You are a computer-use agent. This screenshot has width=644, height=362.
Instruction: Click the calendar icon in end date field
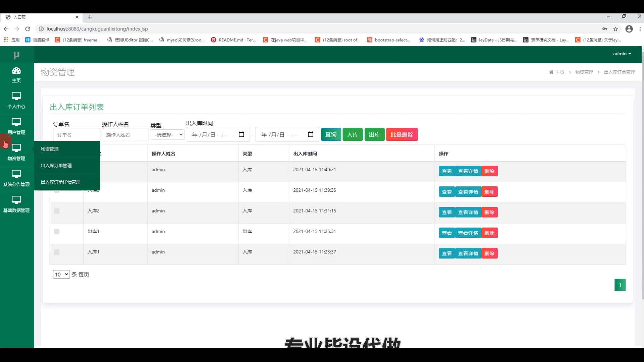(311, 134)
